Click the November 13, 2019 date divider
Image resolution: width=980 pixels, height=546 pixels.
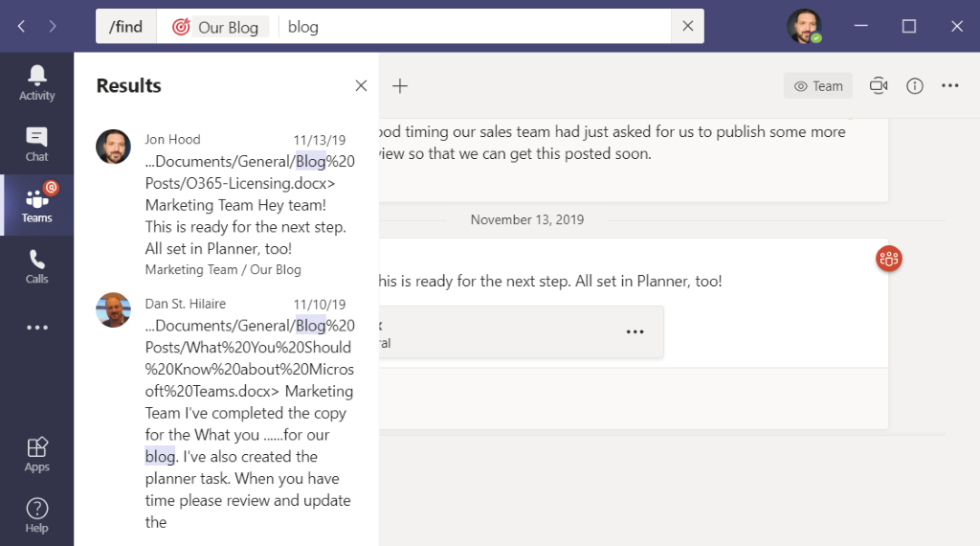point(527,219)
